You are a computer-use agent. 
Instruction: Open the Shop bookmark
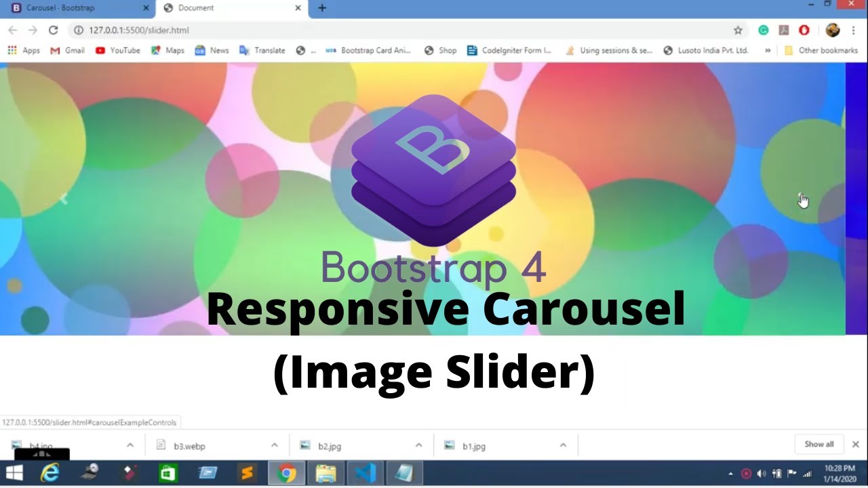click(x=440, y=50)
